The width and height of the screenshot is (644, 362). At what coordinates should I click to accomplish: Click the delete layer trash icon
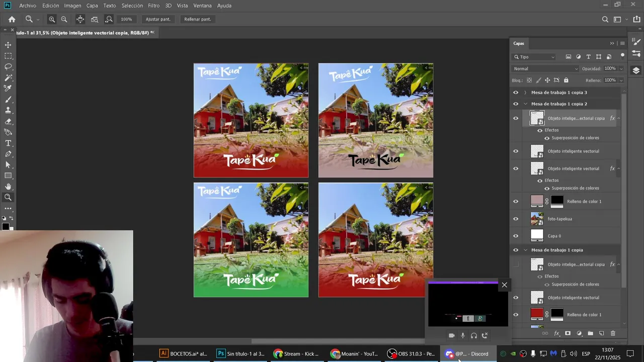point(613,333)
